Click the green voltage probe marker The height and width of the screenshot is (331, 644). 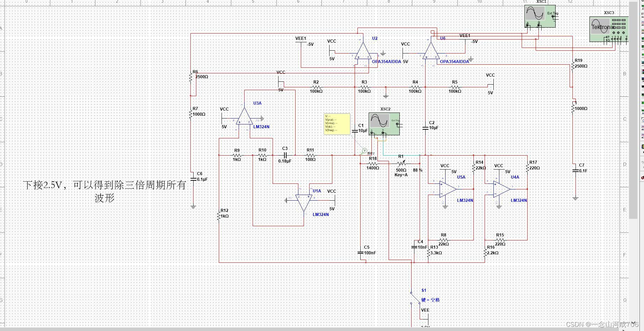364,151
